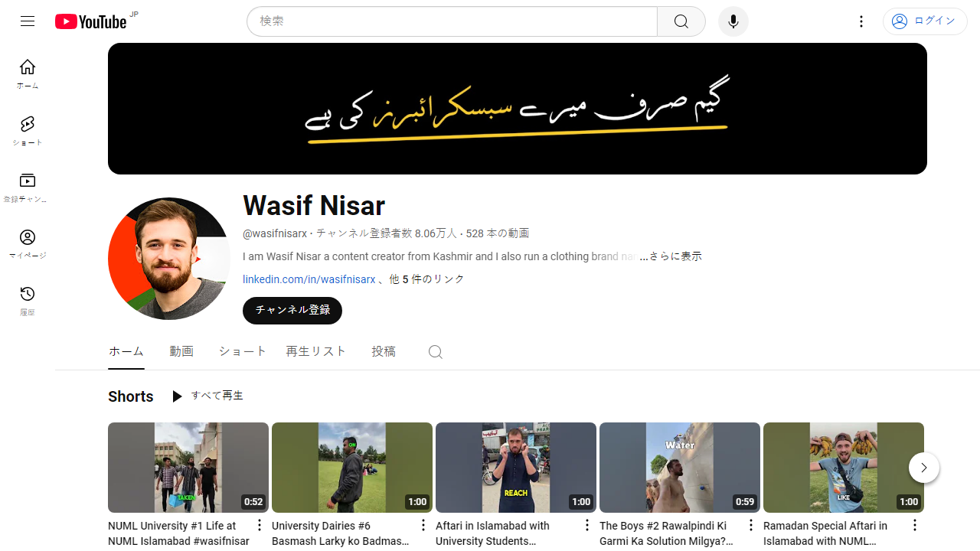The image size is (980, 551).
Task: Click title 'University Dairies #6 Basmash'
Action: click(341, 533)
